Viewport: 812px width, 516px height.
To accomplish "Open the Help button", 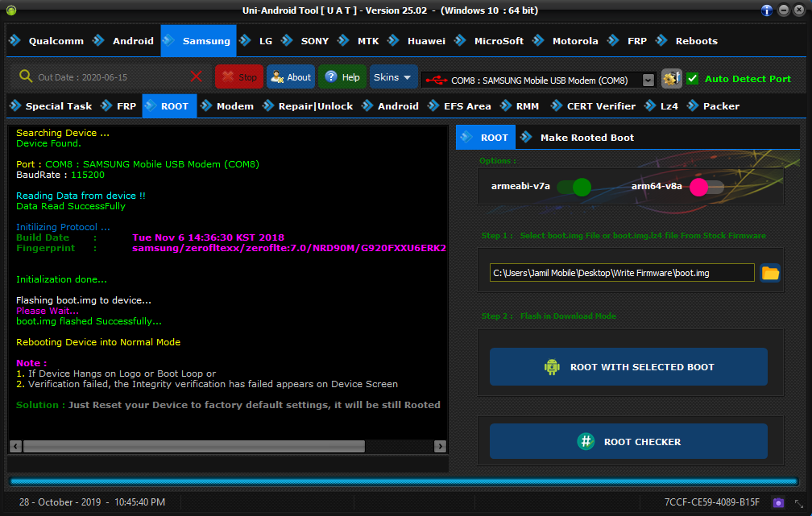I will coord(342,77).
